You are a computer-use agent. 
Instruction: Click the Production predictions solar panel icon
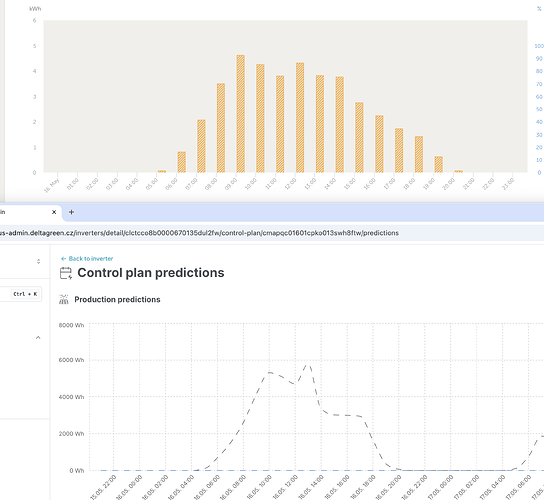[64, 299]
